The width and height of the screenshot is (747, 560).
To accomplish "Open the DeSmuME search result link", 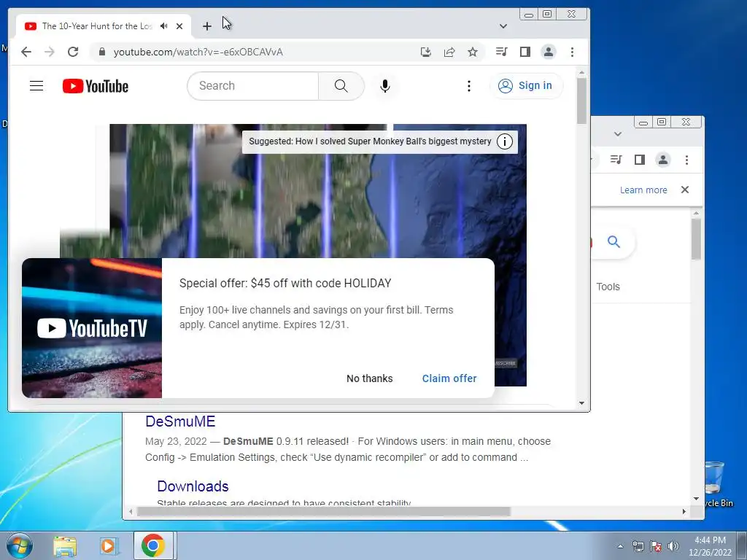I will click(180, 421).
